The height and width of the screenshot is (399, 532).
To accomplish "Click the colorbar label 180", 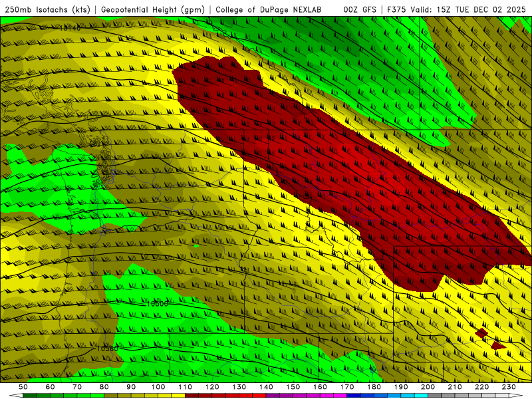I will coord(374,387).
